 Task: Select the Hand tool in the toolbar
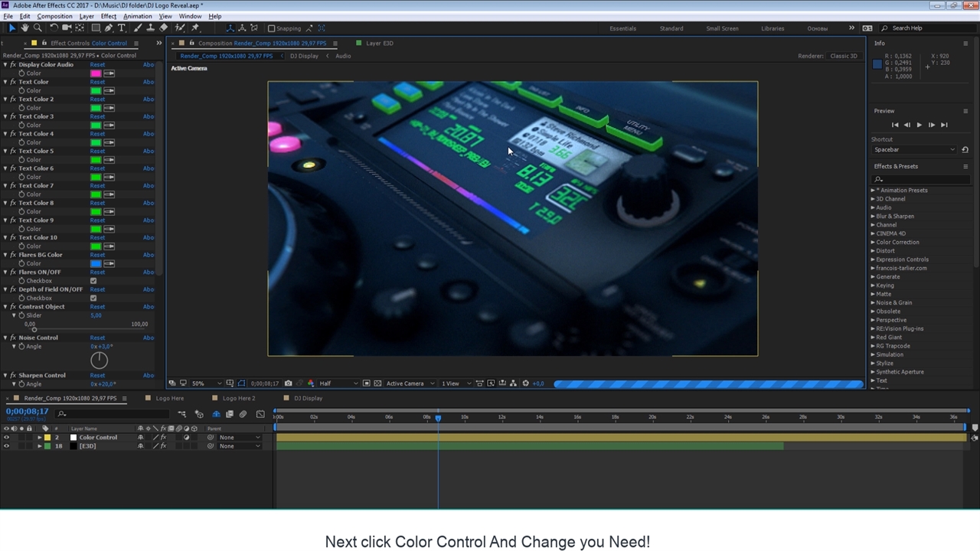coord(24,28)
